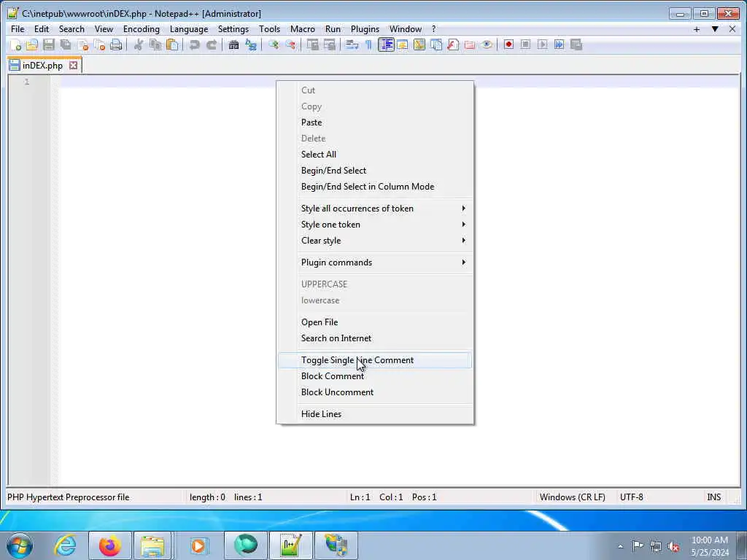Click the Zoom In toolbar icon
Image resolution: width=747 pixels, height=560 pixels.
pyautogui.click(x=274, y=44)
